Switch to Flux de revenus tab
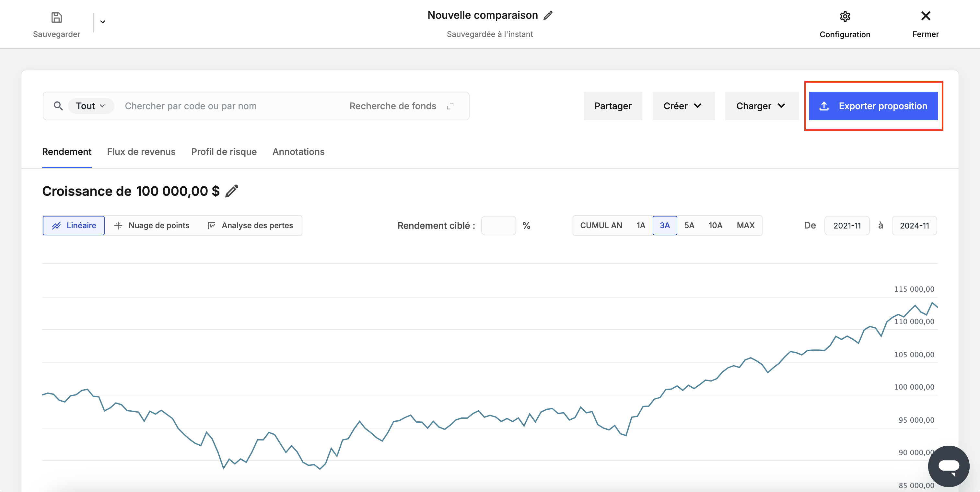The width and height of the screenshot is (980, 492). click(141, 152)
